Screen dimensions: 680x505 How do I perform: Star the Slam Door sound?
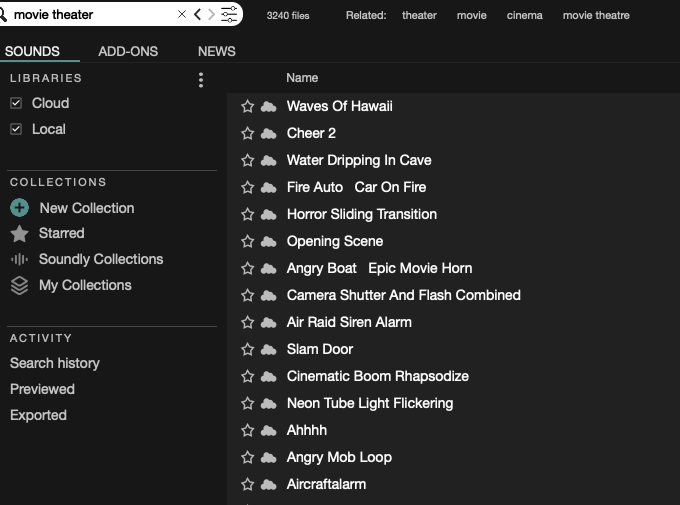coord(248,349)
